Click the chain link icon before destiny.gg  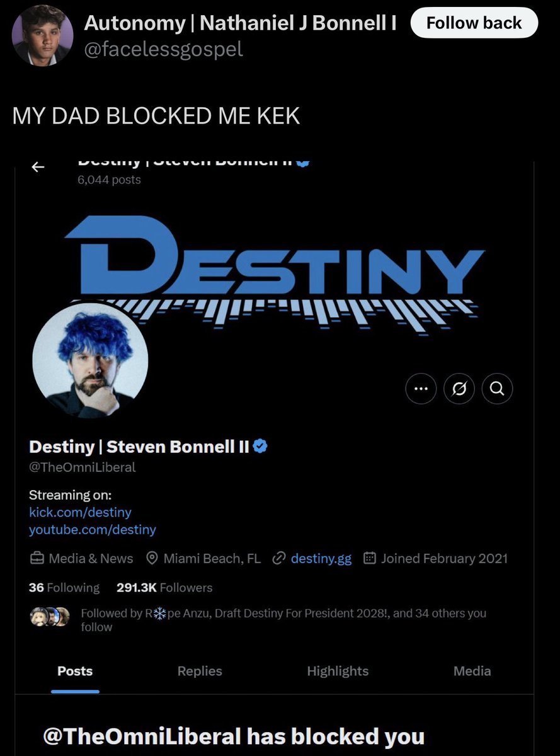[279, 558]
